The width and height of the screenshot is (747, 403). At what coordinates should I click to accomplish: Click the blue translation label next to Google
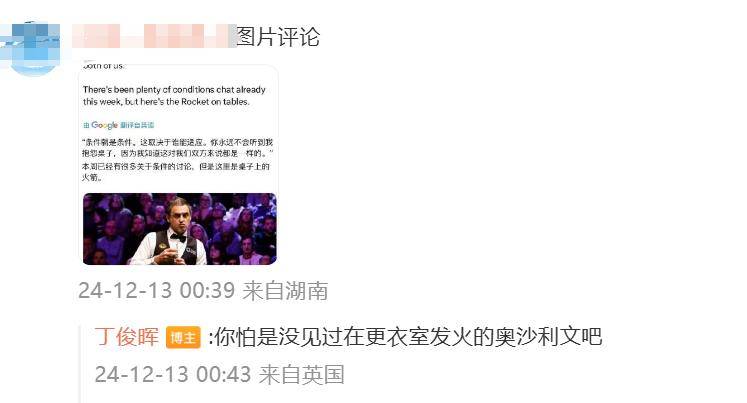click(x=137, y=125)
